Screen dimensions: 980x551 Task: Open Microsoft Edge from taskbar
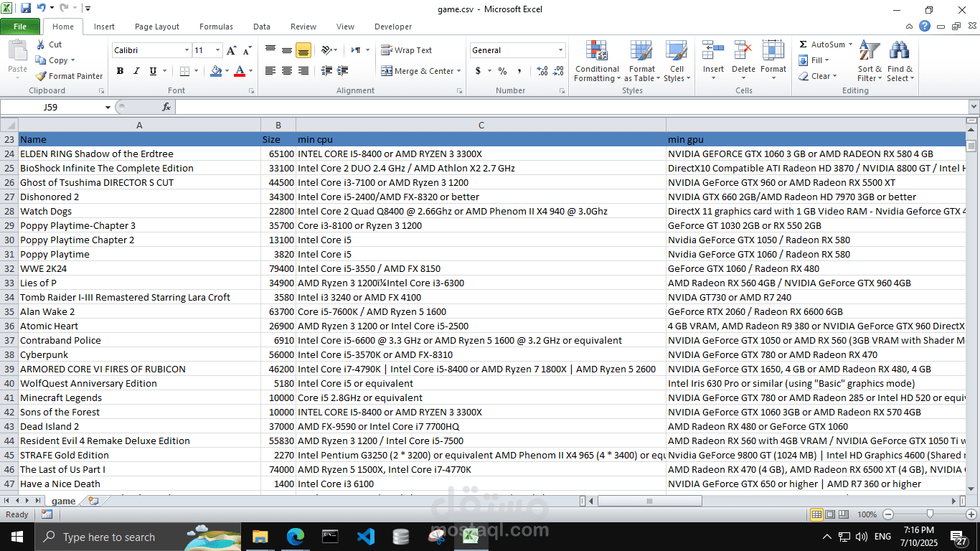[x=296, y=536]
